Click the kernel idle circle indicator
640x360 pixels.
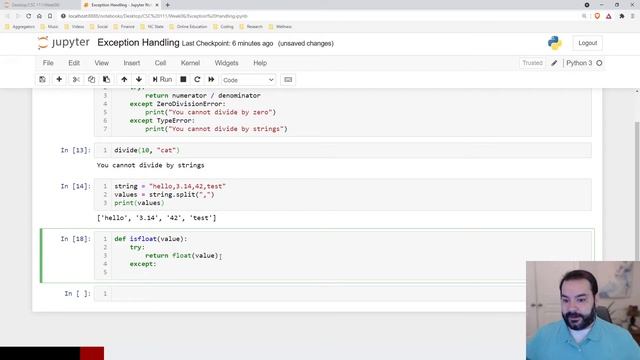tap(599, 63)
